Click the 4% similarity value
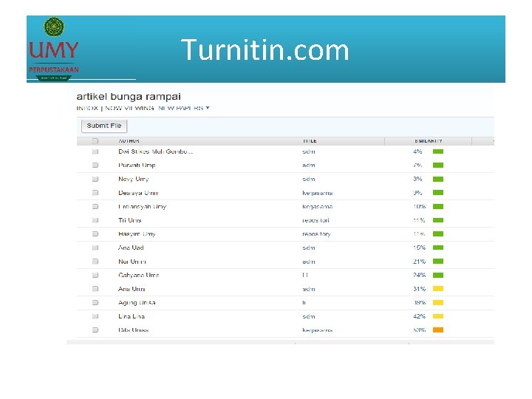This screenshot has height=399, width=532. click(x=417, y=151)
